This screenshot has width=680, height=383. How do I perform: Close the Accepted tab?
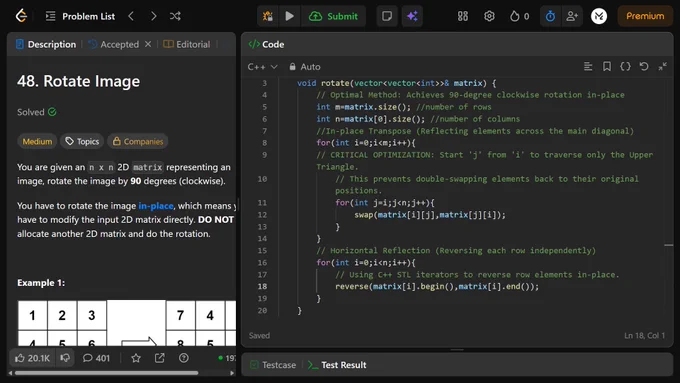click(148, 44)
